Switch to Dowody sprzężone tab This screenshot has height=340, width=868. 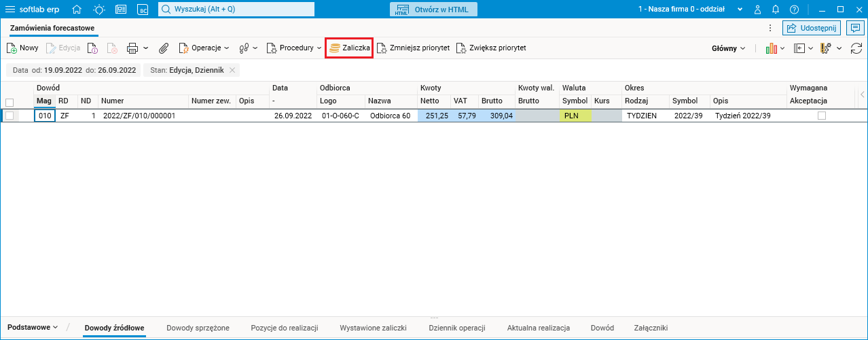click(x=198, y=328)
